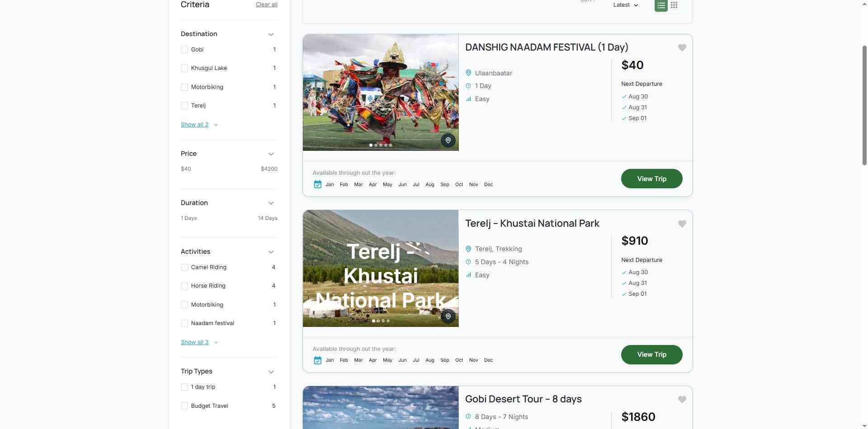
Task: Click difficulty bars icon in Danshig Naadam card
Action: point(468,99)
